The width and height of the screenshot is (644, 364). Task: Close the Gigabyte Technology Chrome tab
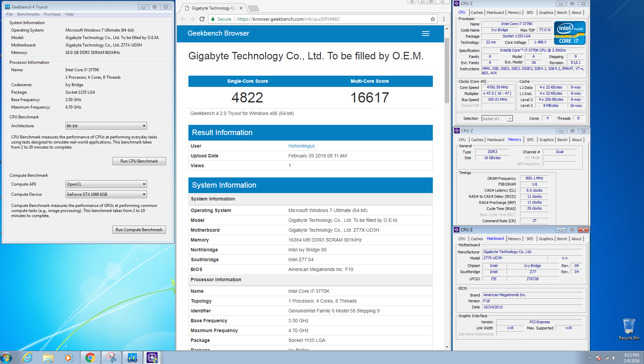click(x=241, y=8)
